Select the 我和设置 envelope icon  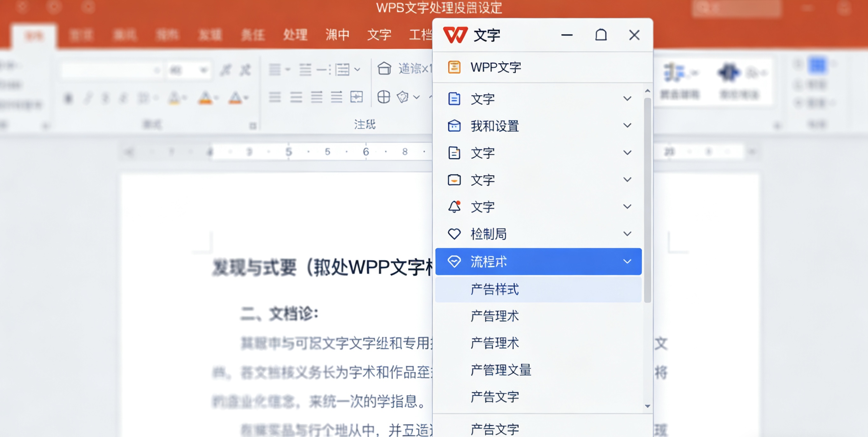pos(455,126)
